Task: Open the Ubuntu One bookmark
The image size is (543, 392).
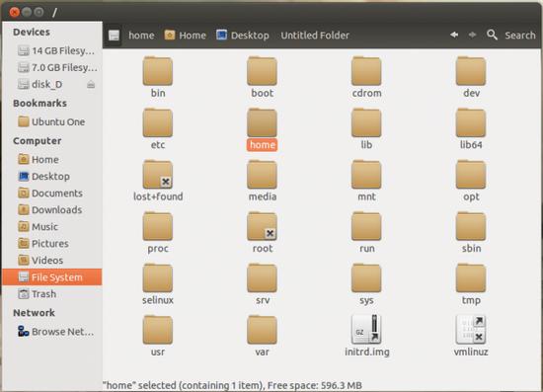Action: coord(51,121)
